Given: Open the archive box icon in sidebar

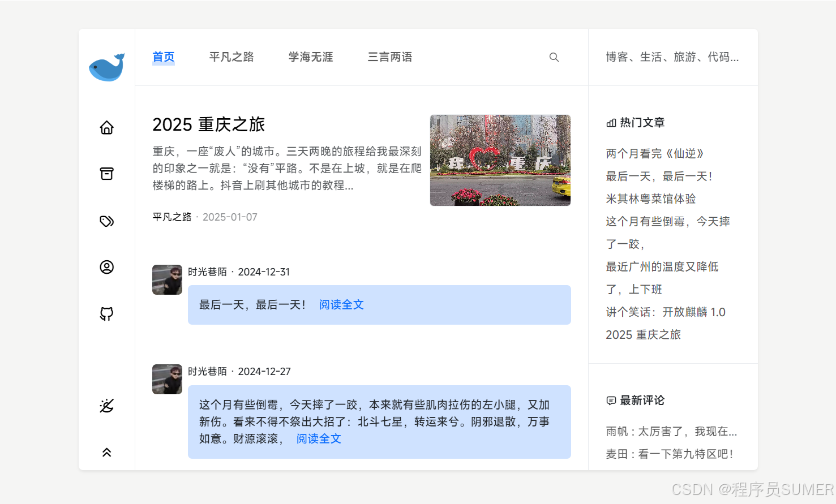Looking at the screenshot, I should point(106,174).
